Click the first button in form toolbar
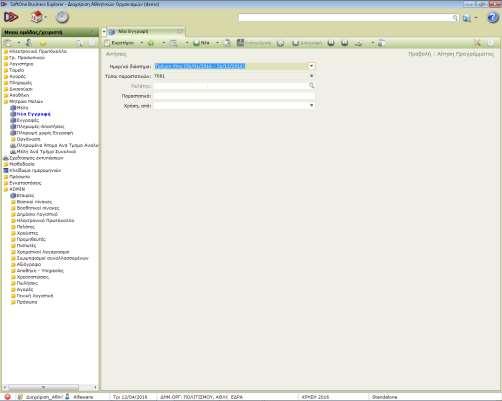This screenshot has height=401, width=502. pyautogui.click(x=119, y=43)
